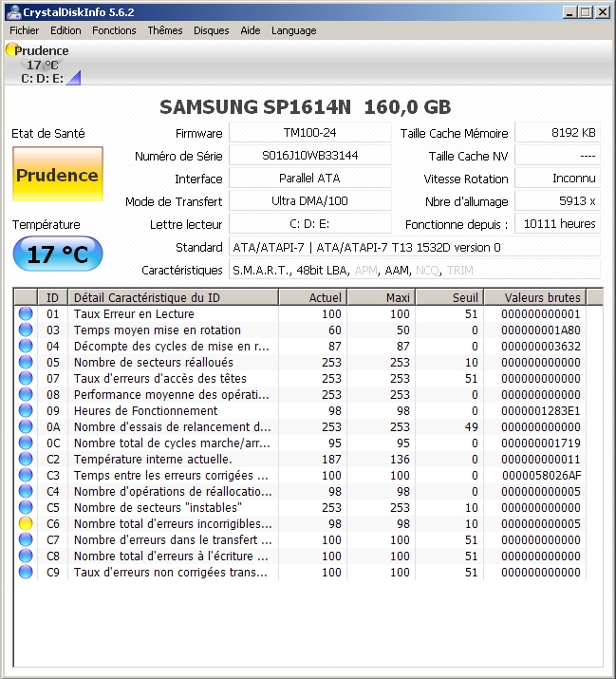This screenshot has width=616, height=679.
Task: Click the Actuel column header
Action: pos(313,297)
